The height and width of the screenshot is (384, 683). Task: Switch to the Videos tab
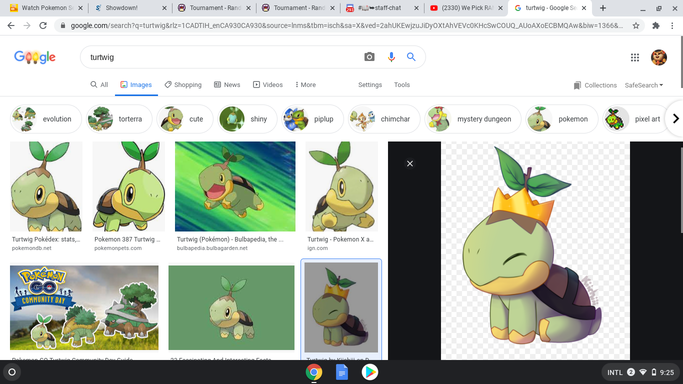pos(268,85)
